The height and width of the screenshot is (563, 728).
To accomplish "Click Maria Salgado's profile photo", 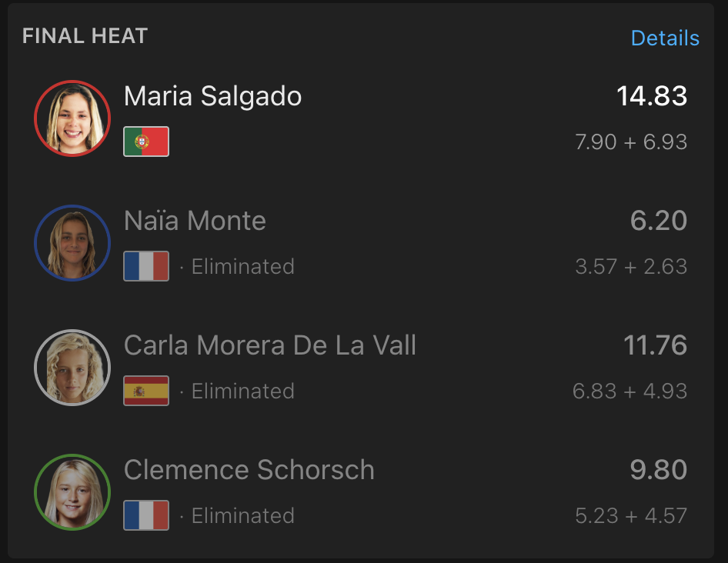I will [72, 118].
